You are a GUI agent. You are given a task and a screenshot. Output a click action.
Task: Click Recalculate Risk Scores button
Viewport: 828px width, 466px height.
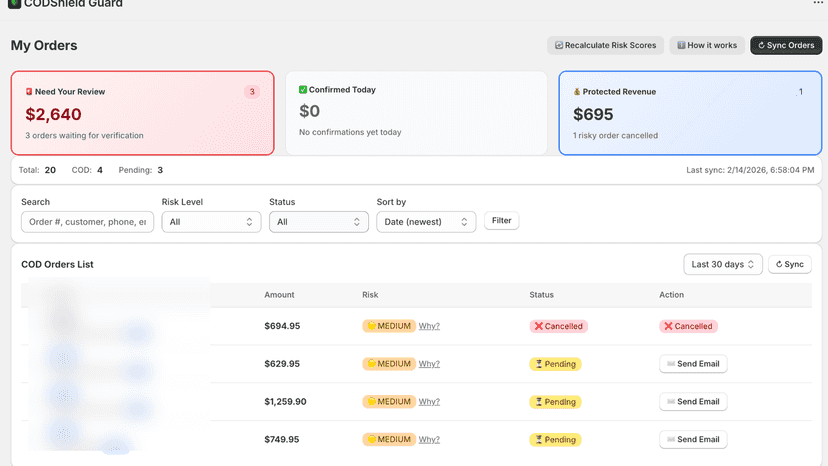coord(605,45)
